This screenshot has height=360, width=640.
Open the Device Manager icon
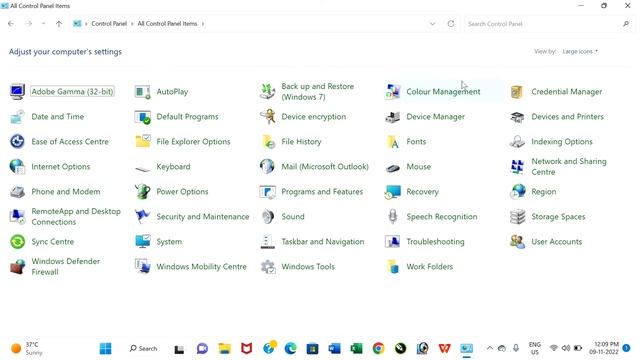tap(393, 117)
